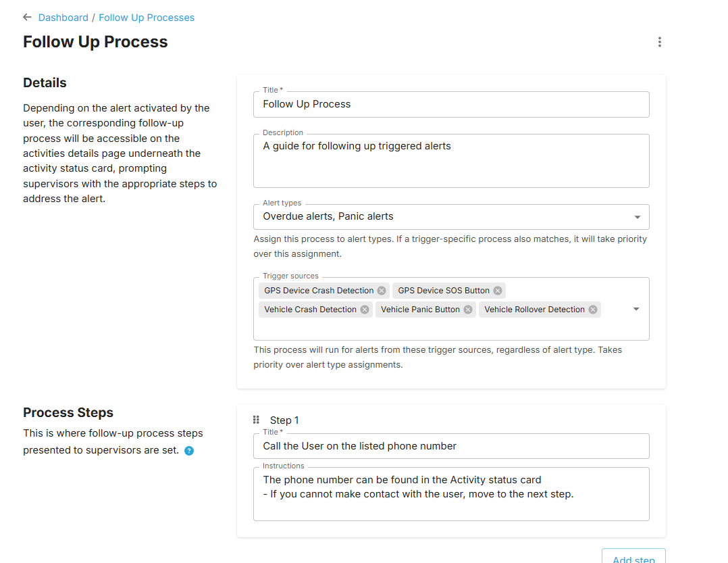728x563 pixels.
Task: Remove Vehicle Panic Button chip
Action: (x=468, y=310)
